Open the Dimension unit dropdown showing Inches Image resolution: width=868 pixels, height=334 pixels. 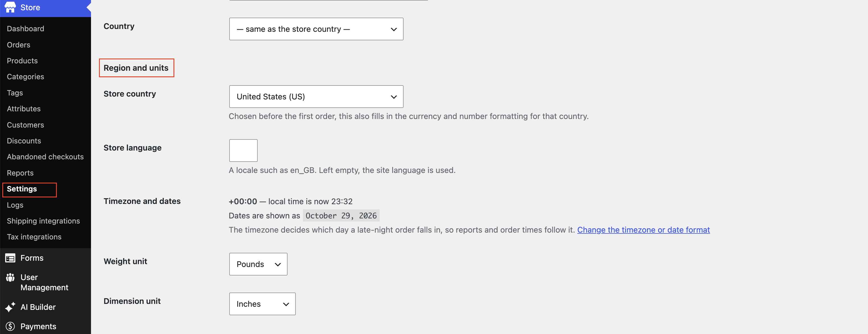262,304
